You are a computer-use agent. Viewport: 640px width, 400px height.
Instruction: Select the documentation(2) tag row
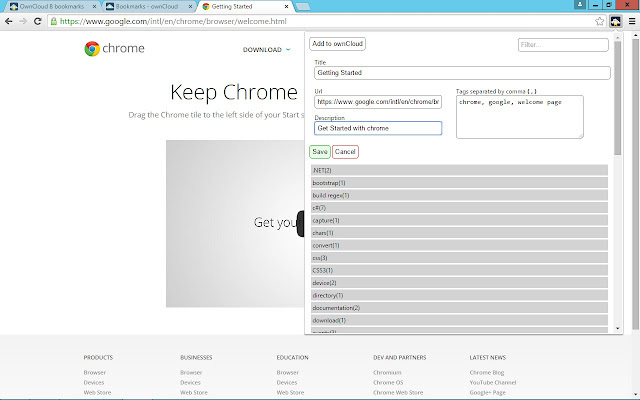click(x=459, y=308)
